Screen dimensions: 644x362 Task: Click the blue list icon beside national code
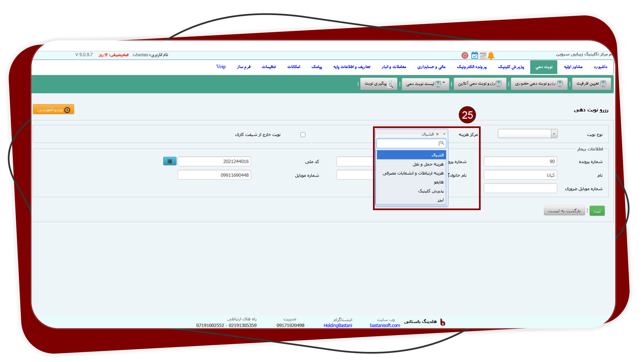170,161
